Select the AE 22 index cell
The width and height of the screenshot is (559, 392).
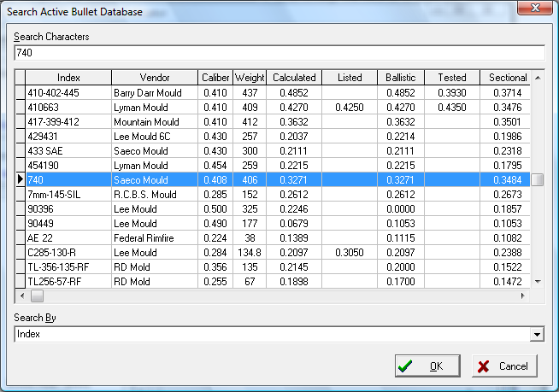click(x=68, y=238)
